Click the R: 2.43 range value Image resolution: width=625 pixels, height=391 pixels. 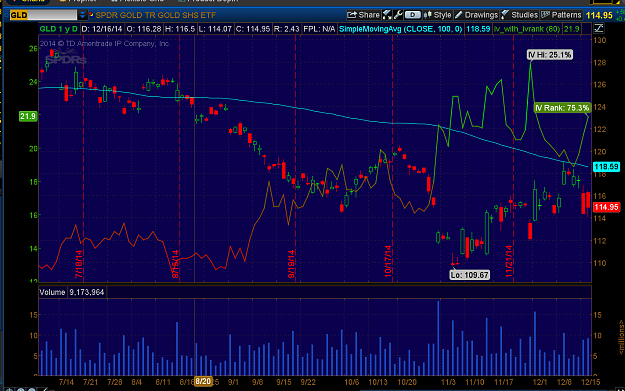(287, 29)
